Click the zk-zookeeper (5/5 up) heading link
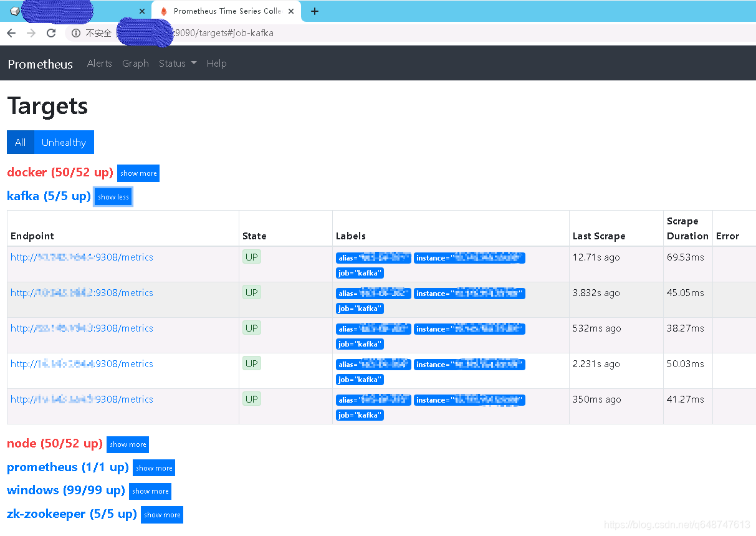This screenshot has width=756, height=536. pyautogui.click(x=72, y=514)
